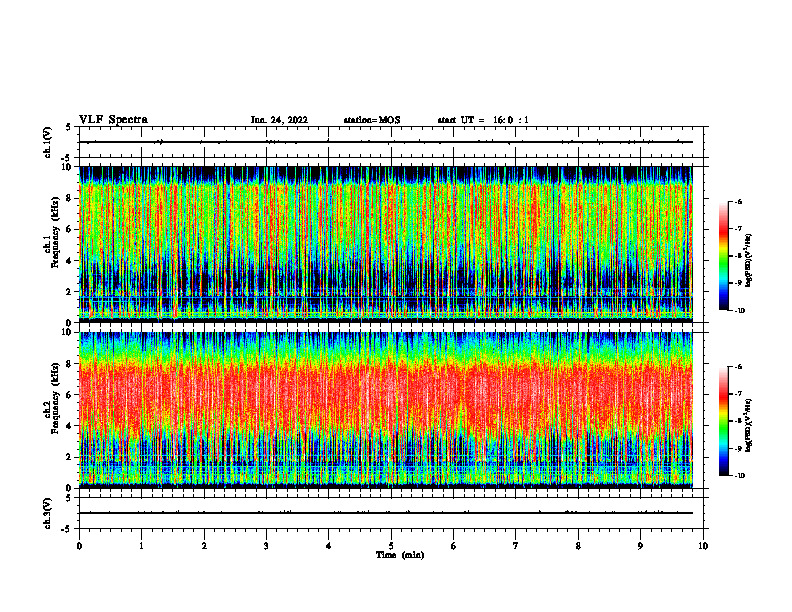
Task: Click time axis tick label "9"
Action: (x=640, y=546)
